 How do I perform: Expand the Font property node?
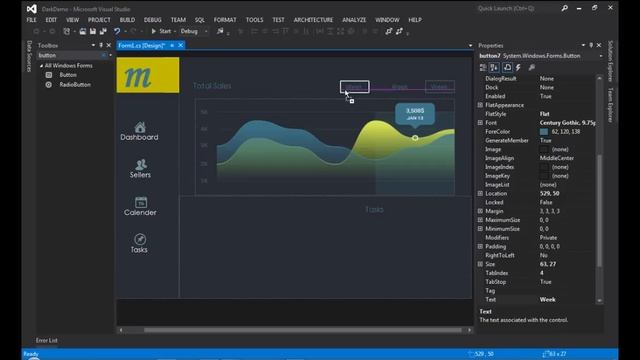(480, 123)
